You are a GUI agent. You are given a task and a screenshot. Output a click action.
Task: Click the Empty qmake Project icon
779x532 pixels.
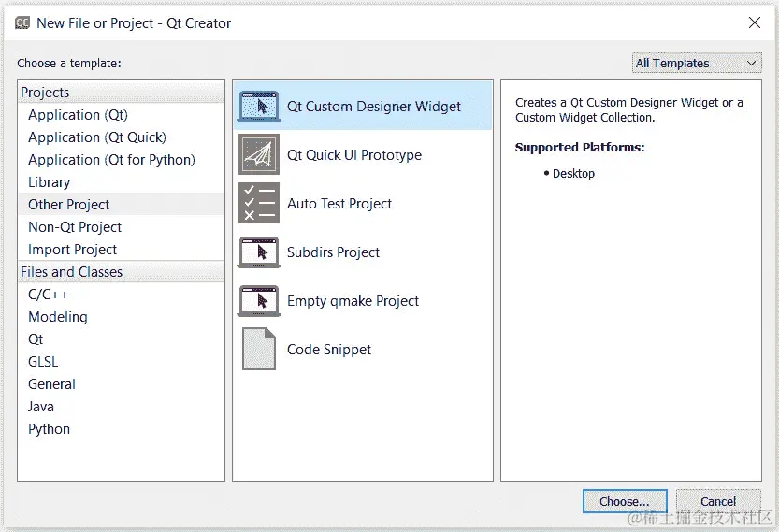259,300
